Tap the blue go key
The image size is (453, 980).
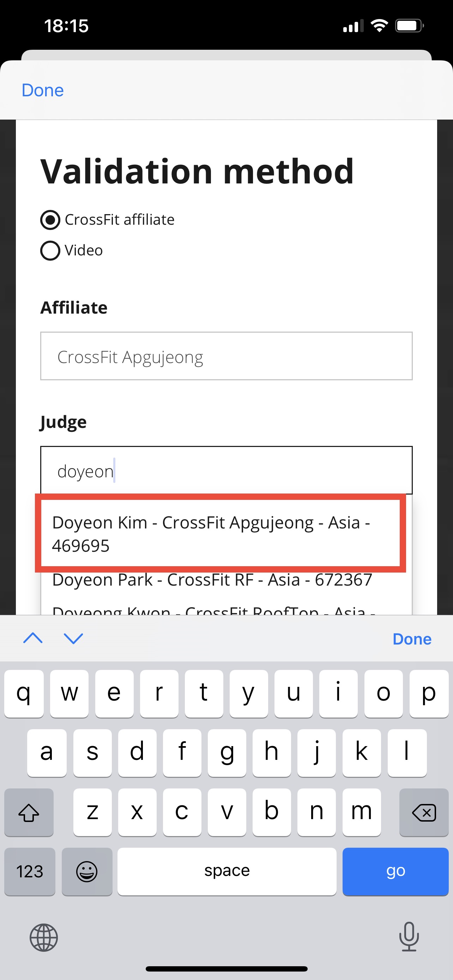point(395,871)
